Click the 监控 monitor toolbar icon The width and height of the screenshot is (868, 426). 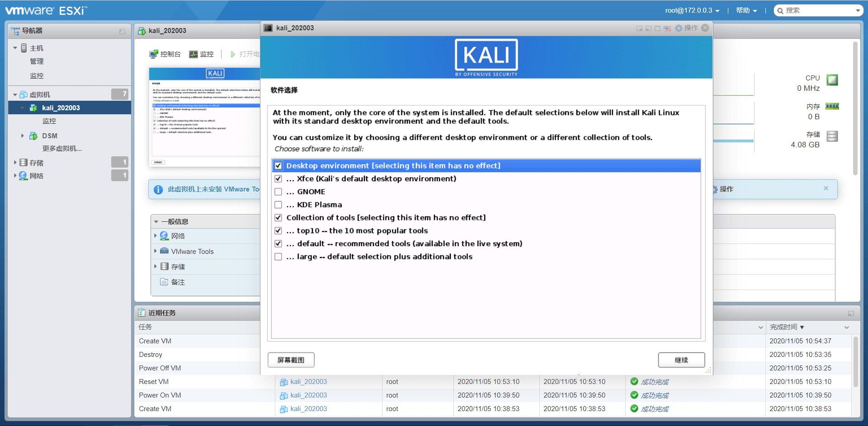tap(193, 54)
